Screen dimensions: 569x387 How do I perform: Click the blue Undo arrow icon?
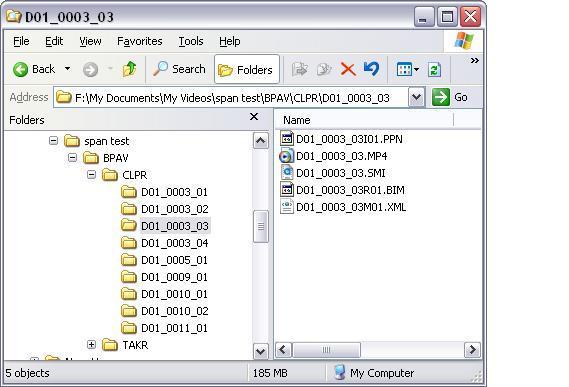pyautogui.click(x=371, y=69)
